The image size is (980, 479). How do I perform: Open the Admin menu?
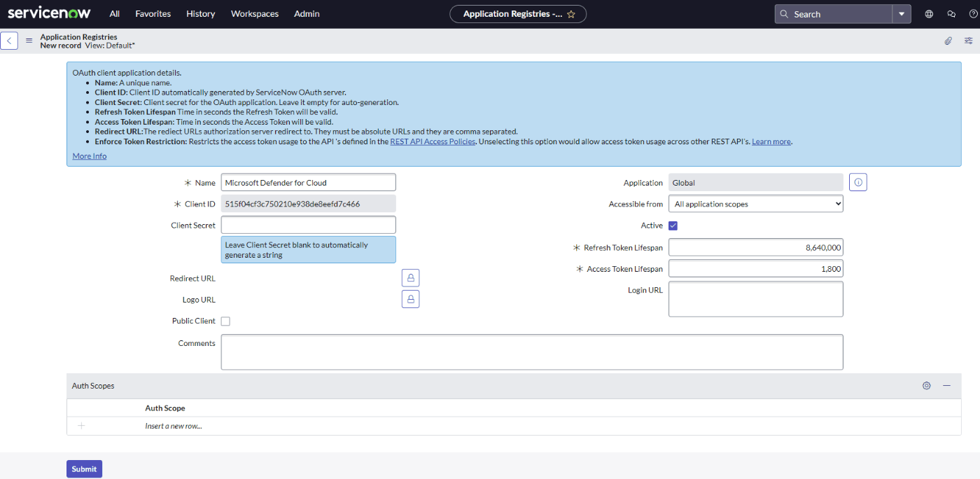307,14
